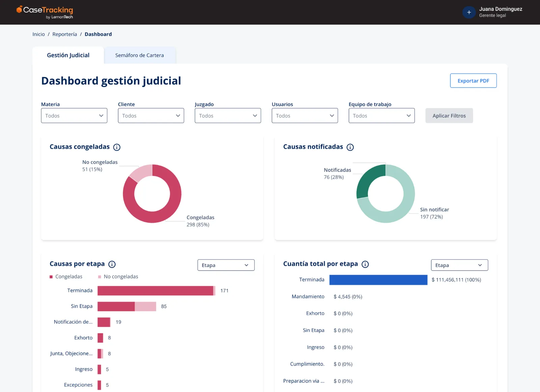
Task: Show info tooltip for Causas por etapa
Action: tap(112, 264)
